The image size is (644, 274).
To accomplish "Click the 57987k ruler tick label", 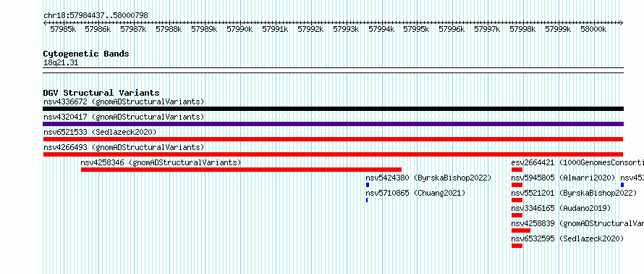I will [133, 29].
